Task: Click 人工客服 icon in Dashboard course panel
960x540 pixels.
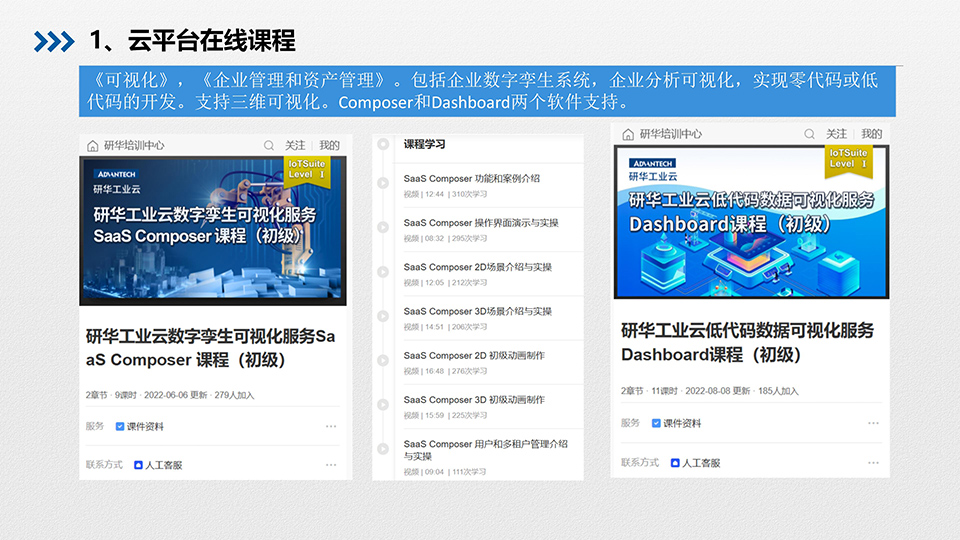Action: pos(675,463)
